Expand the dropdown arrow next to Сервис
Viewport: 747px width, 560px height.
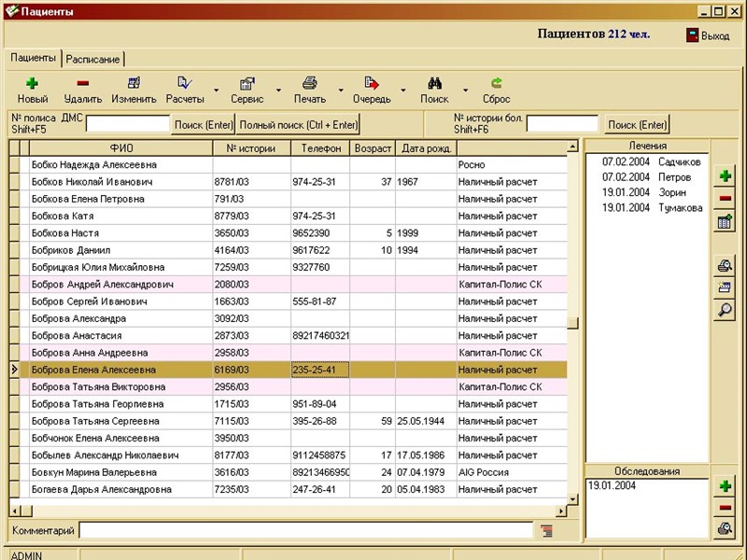coord(278,90)
